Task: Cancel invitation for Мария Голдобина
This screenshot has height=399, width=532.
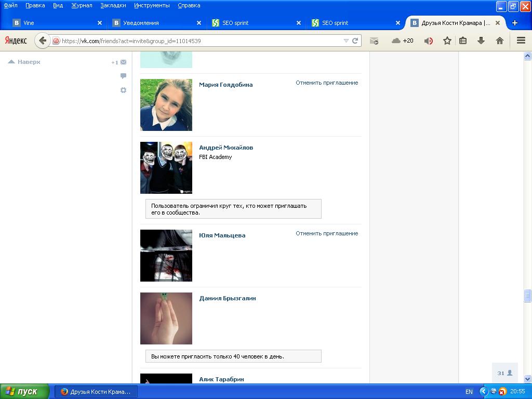Action: click(327, 83)
